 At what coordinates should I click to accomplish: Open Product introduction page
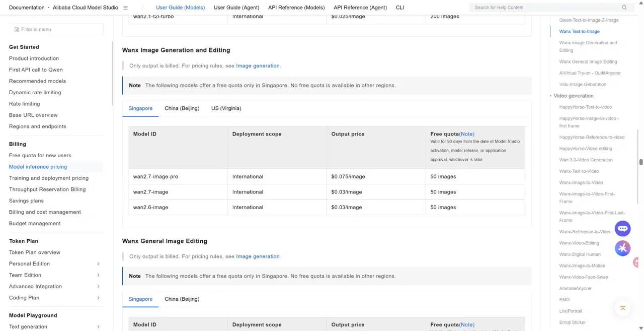(x=34, y=58)
